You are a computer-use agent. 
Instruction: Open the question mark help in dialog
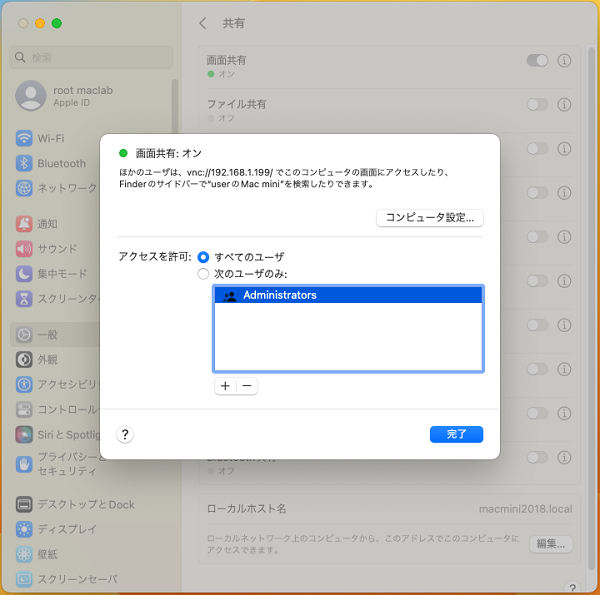tap(125, 434)
